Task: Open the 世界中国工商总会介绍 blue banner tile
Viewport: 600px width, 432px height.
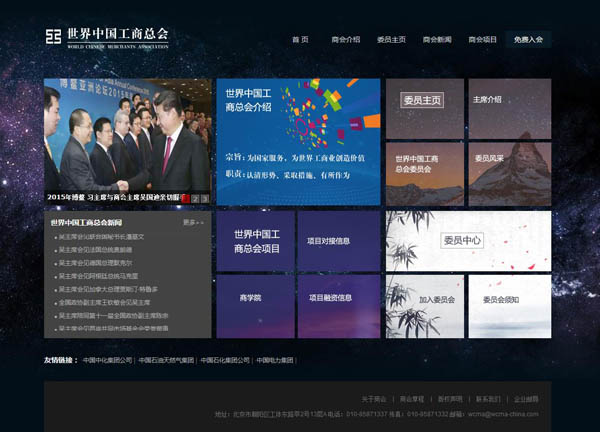Action: pyautogui.click(x=298, y=141)
